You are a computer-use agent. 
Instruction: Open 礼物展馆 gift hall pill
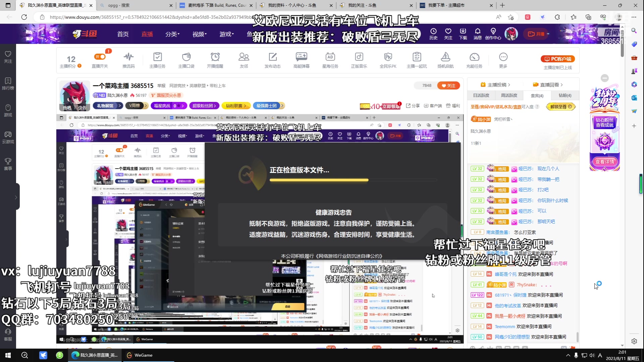(x=108, y=106)
